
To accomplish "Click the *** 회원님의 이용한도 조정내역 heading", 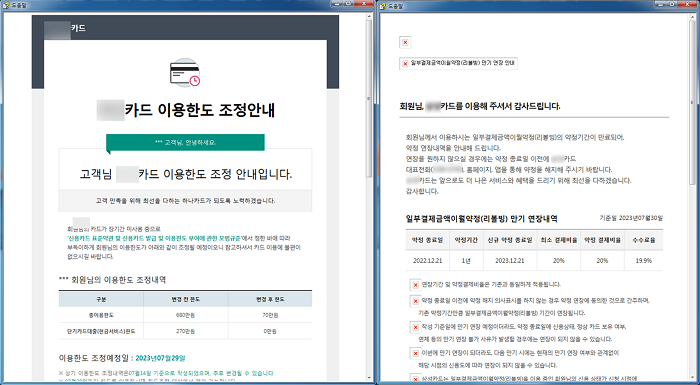I will (x=112, y=280).
